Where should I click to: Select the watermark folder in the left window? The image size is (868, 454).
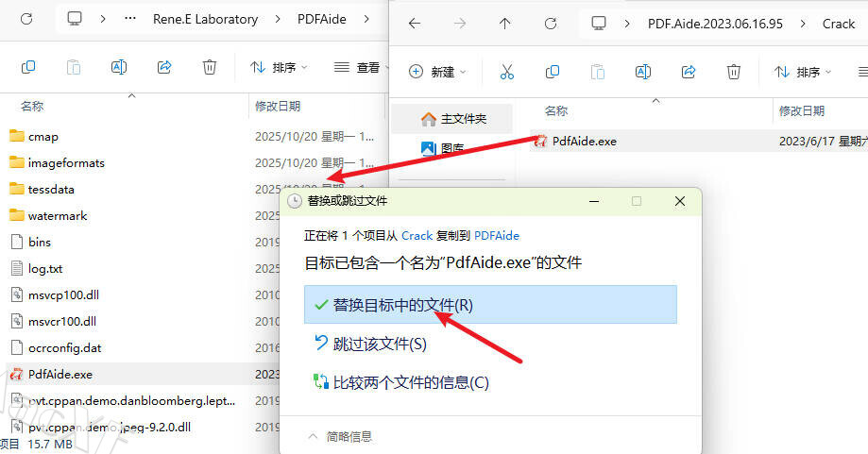pos(57,215)
